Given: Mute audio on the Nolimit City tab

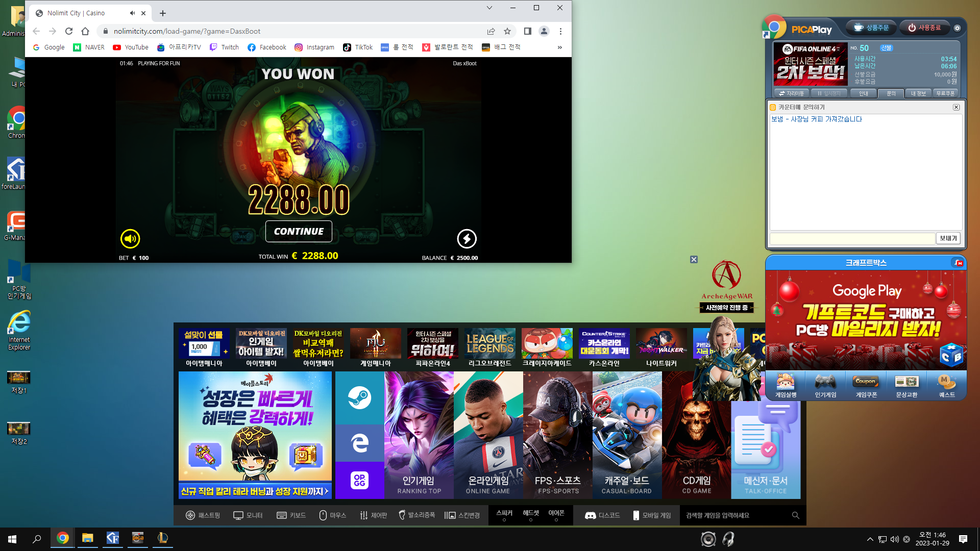Looking at the screenshot, I should pos(132,13).
